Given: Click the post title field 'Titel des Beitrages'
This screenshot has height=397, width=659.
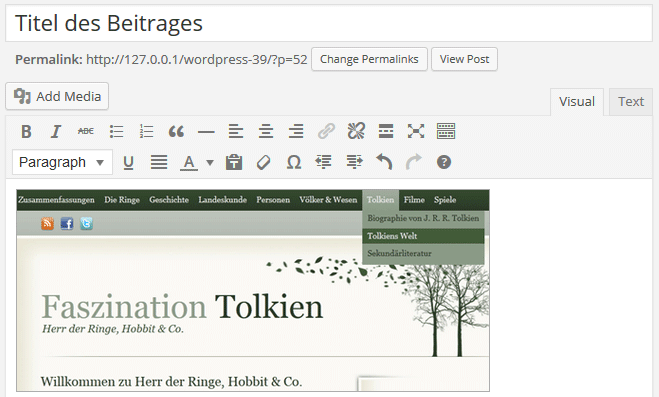Looking at the screenshot, I should pyautogui.click(x=329, y=23).
